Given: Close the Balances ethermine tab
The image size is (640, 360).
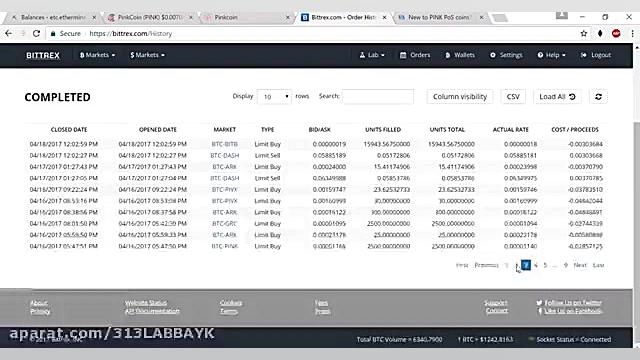Looking at the screenshot, I should pos(94,17).
